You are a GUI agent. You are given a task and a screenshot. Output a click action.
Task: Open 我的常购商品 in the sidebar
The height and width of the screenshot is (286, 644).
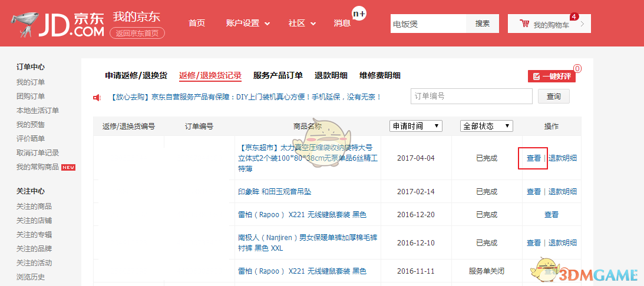38,167
